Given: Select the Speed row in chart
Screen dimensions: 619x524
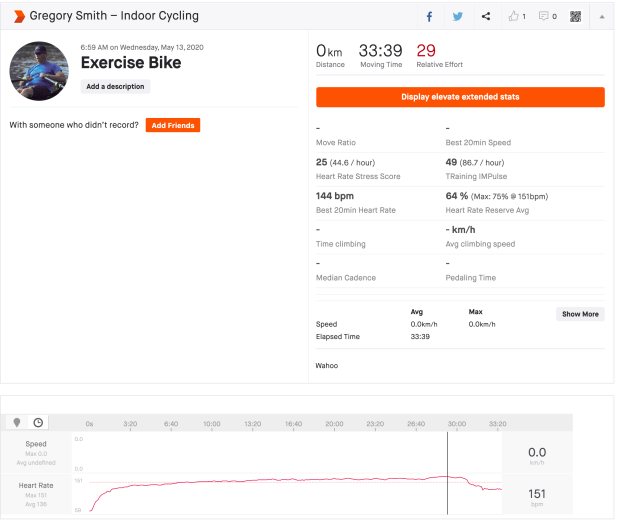Looking at the screenshot, I should click(36, 449).
